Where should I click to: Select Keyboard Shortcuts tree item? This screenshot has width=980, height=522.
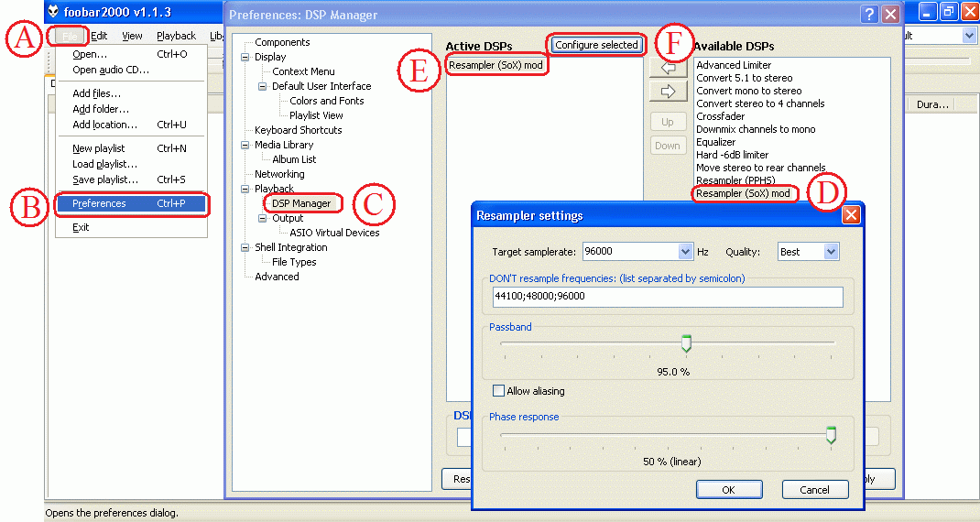299,131
